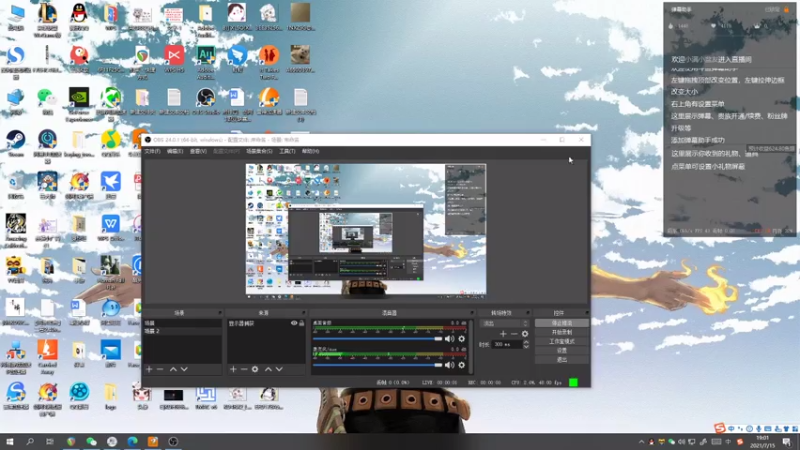The image size is (800, 450).
Task: Open the 场景集合(S) menu
Action: pos(259,151)
